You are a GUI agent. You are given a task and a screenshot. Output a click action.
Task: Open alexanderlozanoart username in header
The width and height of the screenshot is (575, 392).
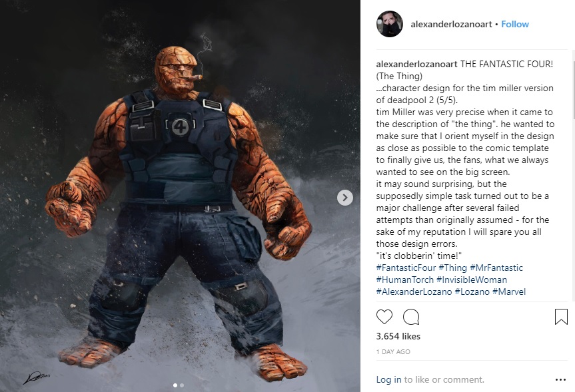point(451,24)
